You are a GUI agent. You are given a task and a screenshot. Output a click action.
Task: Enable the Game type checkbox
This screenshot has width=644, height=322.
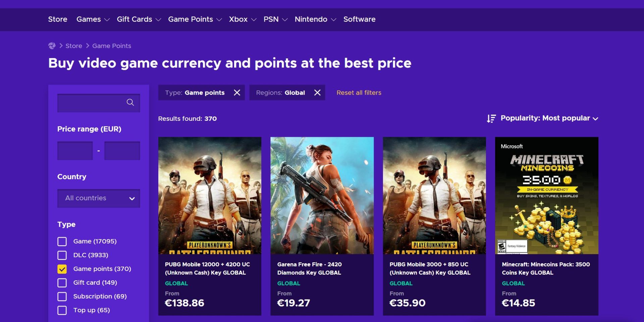pos(62,241)
